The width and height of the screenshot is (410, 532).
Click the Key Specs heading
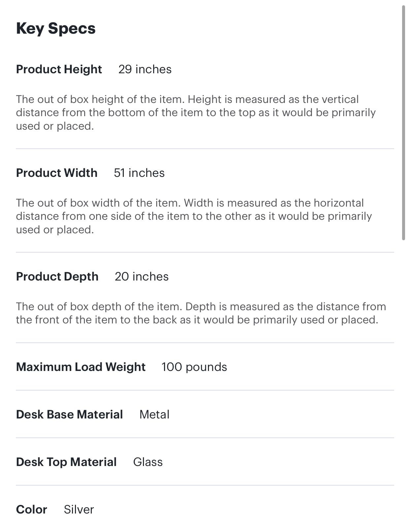coord(56,28)
